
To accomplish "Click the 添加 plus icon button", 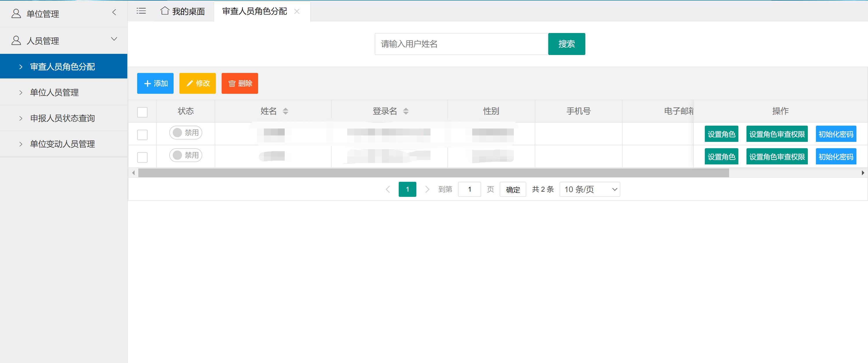I will [x=148, y=83].
